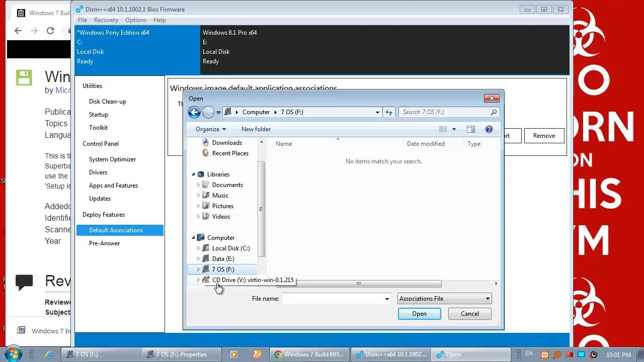Click the orange app icon next to media player
The width and height of the screenshot is (644, 362).
[x=257, y=354]
